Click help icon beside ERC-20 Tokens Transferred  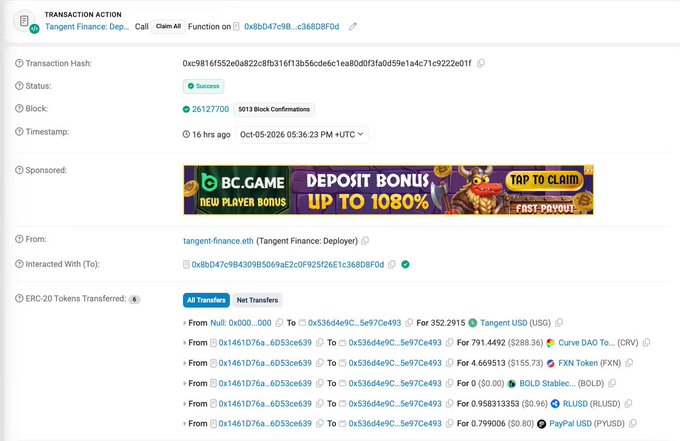tap(19, 298)
